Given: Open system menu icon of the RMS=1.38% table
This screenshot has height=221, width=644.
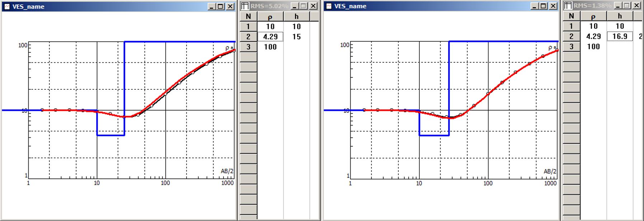Looking at the screenshot, I should point(568,6).
